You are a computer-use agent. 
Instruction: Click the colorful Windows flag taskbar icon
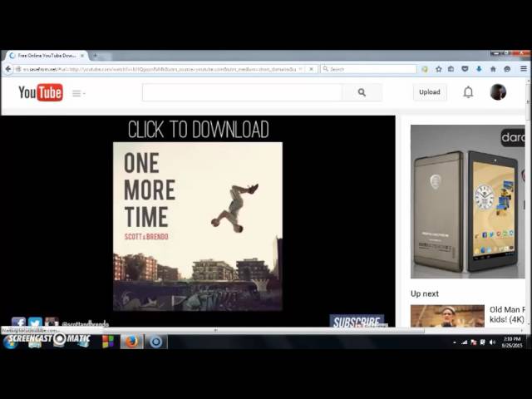click(x=108, y=342)
